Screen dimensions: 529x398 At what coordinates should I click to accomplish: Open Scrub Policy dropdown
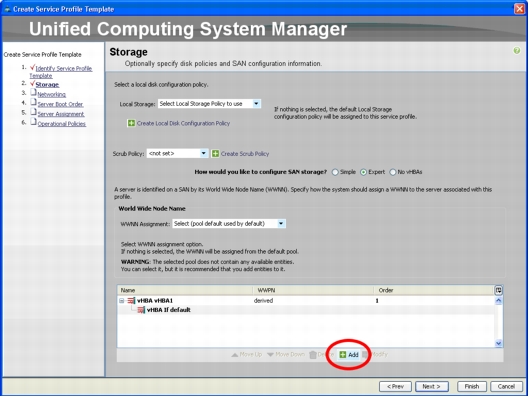click(x=203, y=153)
